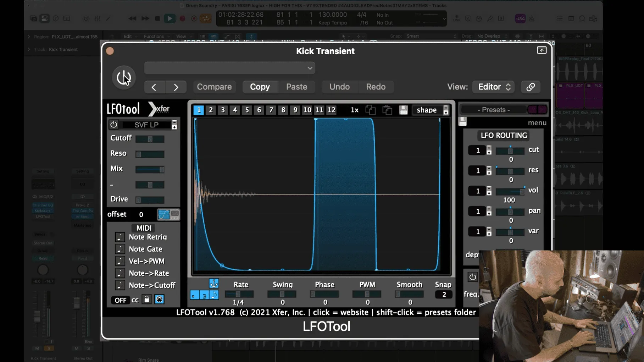Select LFO graph tab 10

pyautogui.click(x=307, y=110)
